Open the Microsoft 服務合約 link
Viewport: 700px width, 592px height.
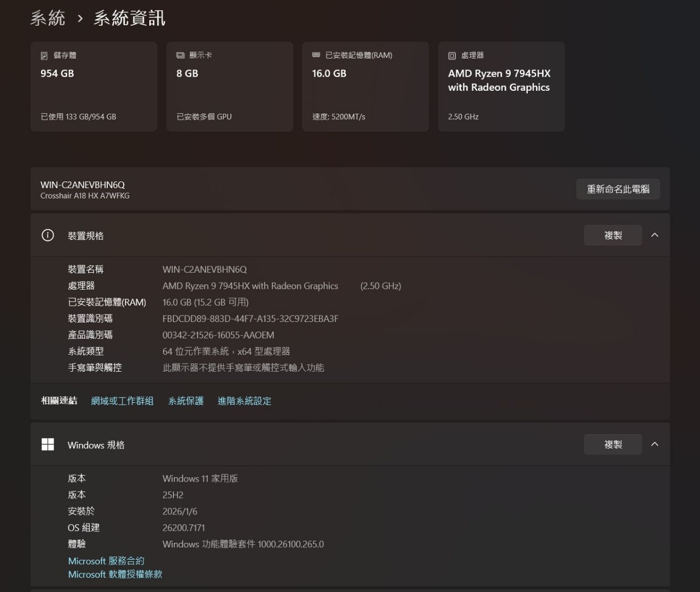[x=106, y=561]
